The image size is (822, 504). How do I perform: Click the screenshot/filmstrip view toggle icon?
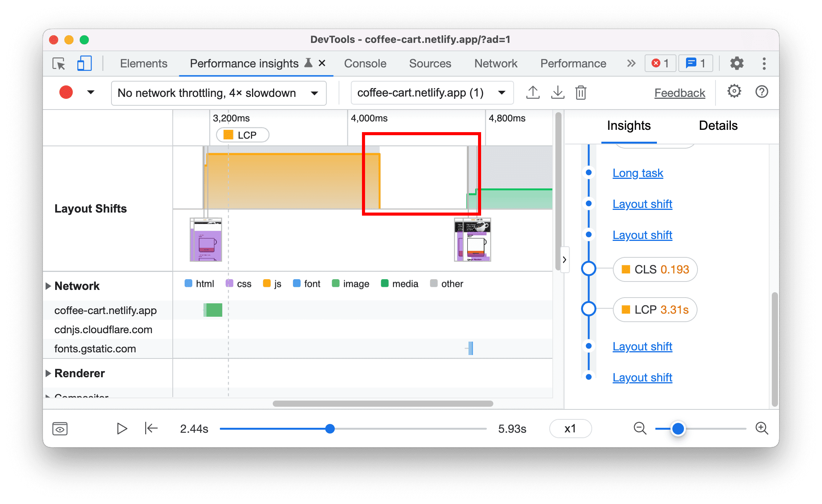[60, 428]
